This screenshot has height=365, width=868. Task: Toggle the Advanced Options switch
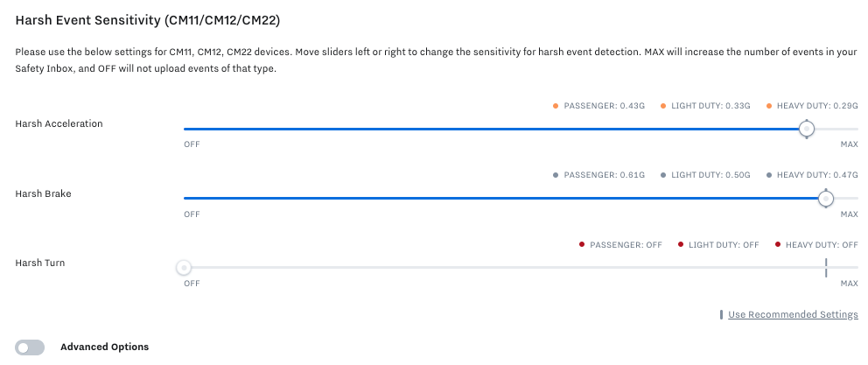(x=30, y=347)
